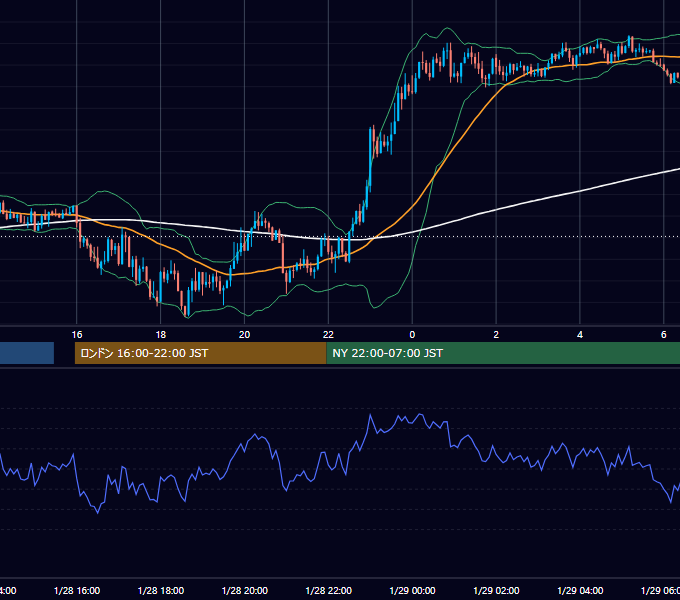
Task: Click the 1/28 18:00 time label
Action: point(161,590)
